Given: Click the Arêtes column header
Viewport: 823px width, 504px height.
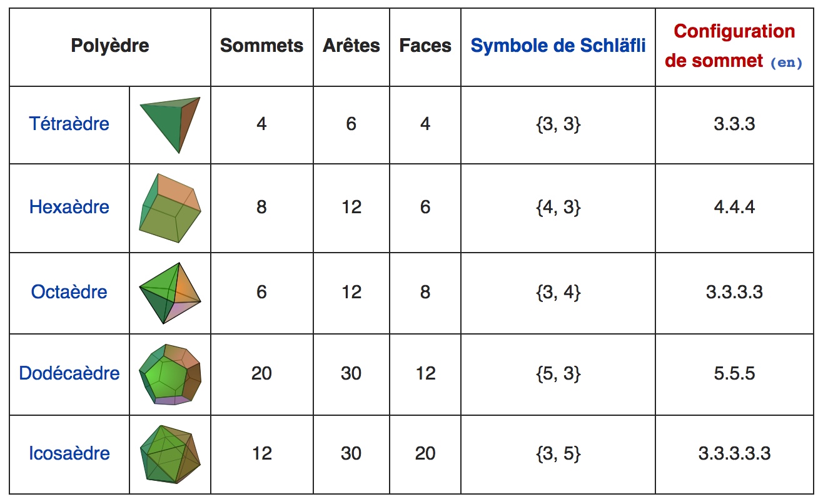Looking at the screenshot, I should point(351,46).
